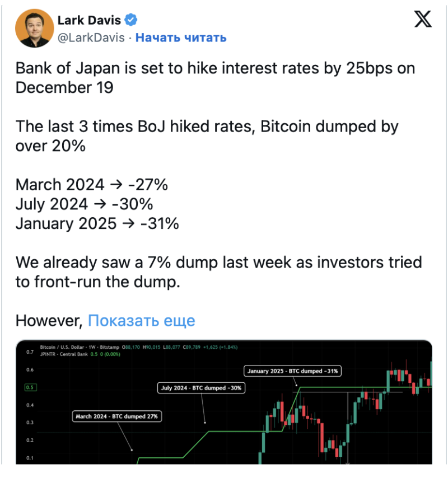
Task: Click the 0.7 value on chart axis
Action: tap(29, 352)
